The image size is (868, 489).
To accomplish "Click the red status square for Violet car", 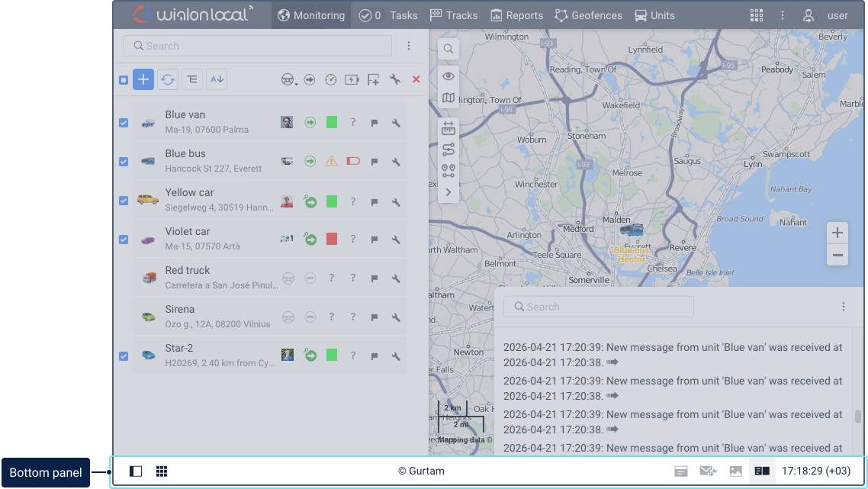I will (x=331, y=240).
